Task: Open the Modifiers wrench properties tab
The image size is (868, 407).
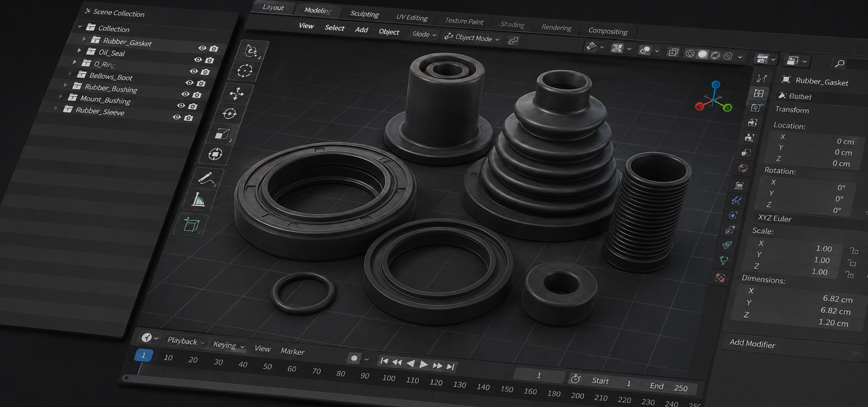Action: [x=736, y=200]
